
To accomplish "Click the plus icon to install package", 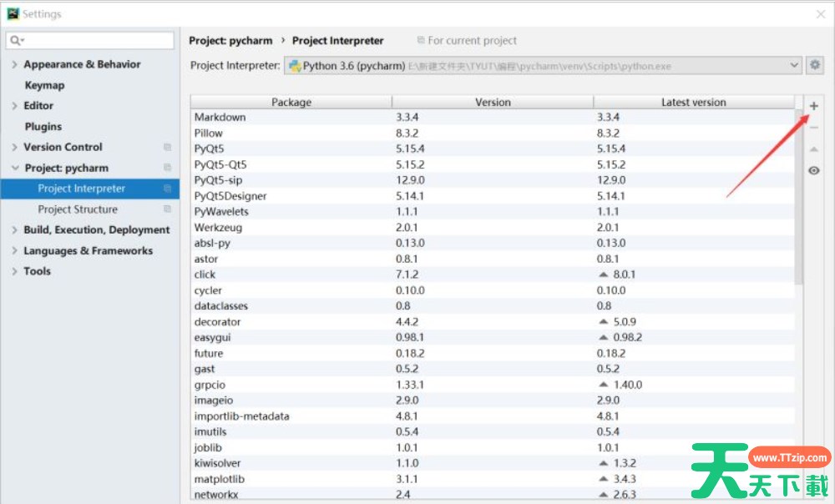I will pos(814,106).
